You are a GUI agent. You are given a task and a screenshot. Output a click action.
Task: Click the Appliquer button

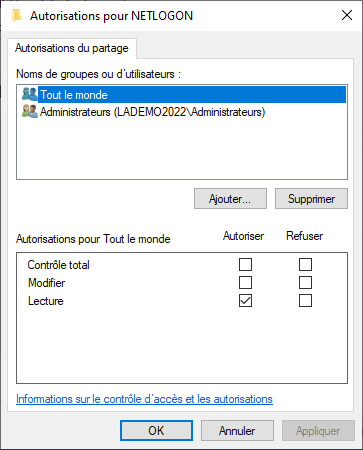coord(318,431)
